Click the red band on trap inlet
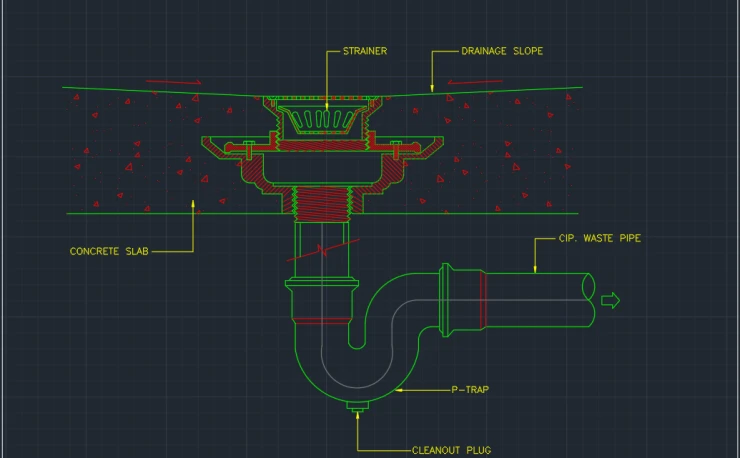The image size is (740, 458). pos(312,322)
